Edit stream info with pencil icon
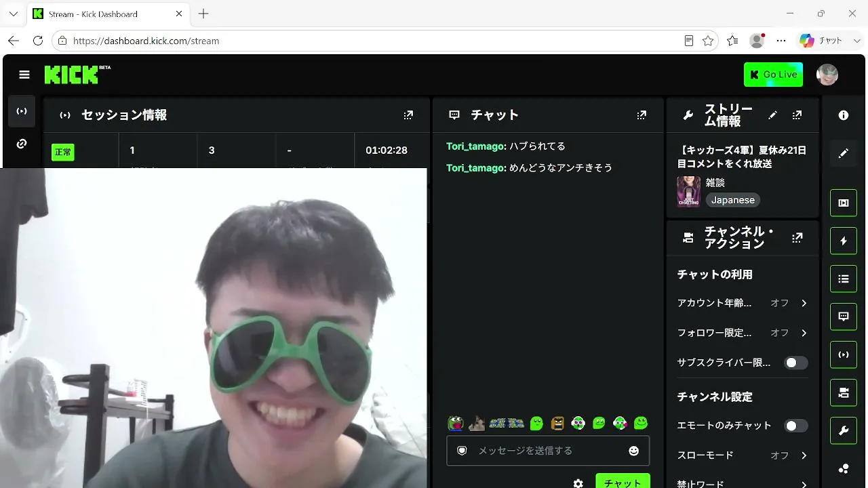 coord(772,115)
